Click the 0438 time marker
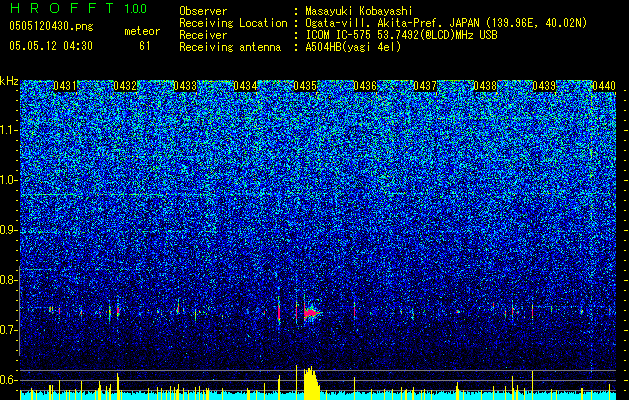The width and height of the screenshot is (629, 400). (x=485, y=86)
